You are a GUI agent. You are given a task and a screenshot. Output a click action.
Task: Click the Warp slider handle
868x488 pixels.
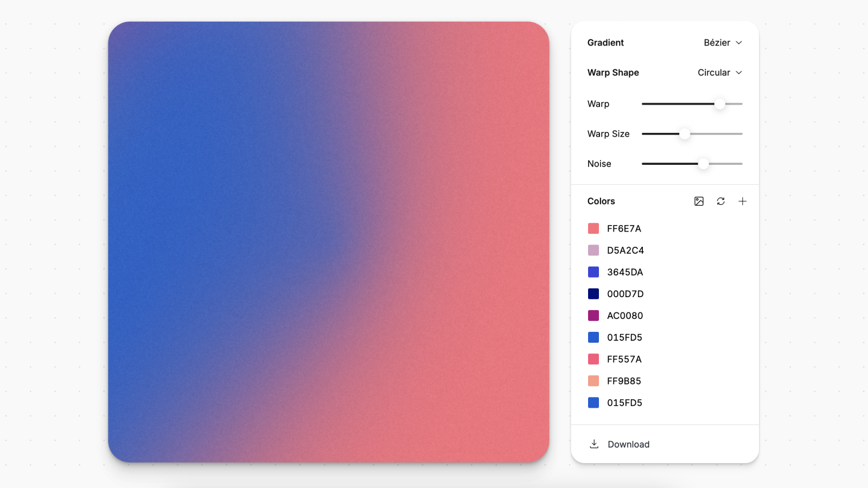tap(719, 104)
